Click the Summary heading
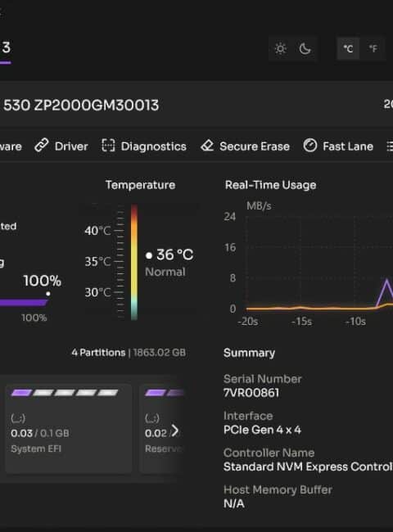The width and height of the screenshot is (393, 532). coord(250,353)
